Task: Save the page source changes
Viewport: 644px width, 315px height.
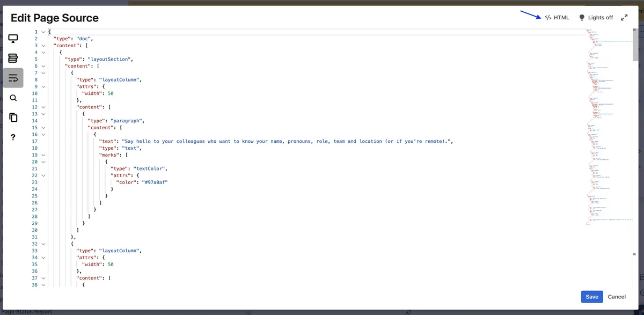Action: click(x=592, y=297)
